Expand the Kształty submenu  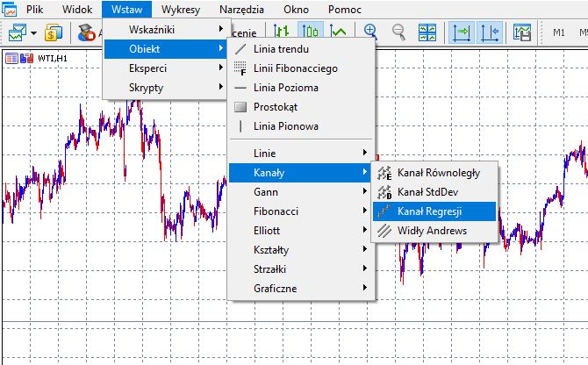301,250
